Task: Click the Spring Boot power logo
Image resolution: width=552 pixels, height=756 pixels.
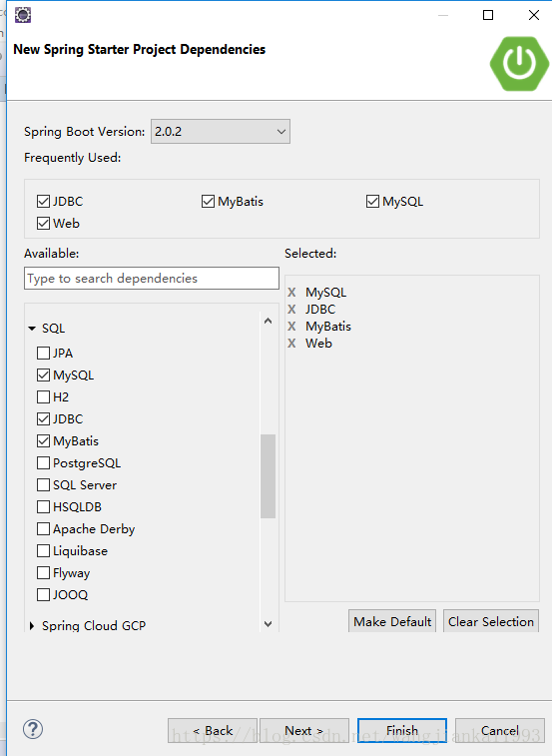Action: pyautogui.click(x=519, y=64)
